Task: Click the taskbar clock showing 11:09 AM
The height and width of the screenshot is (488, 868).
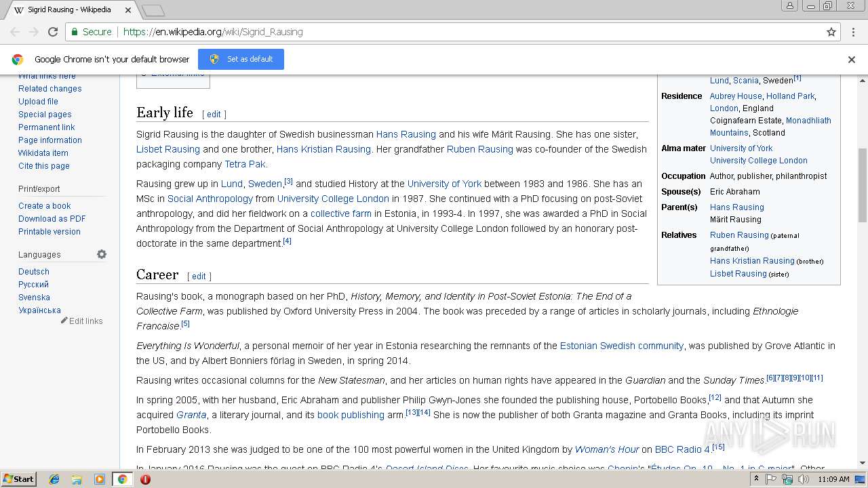Action: (x=833, y=479)
